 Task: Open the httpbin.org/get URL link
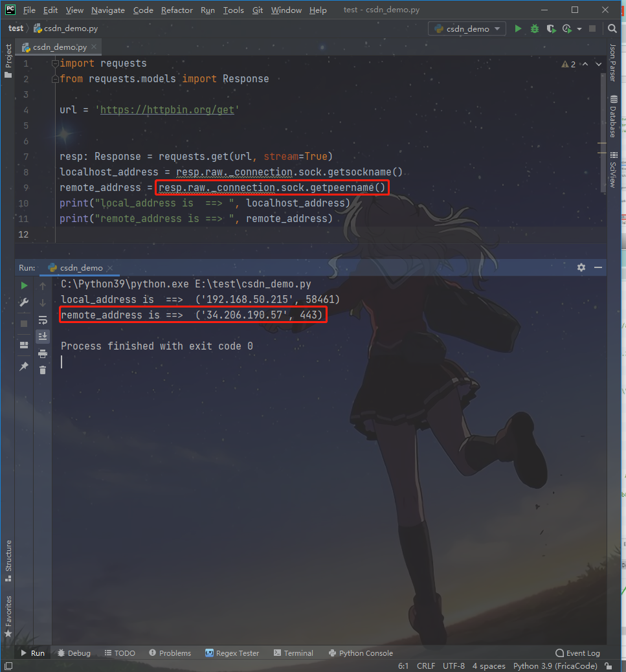pos(167,109)
